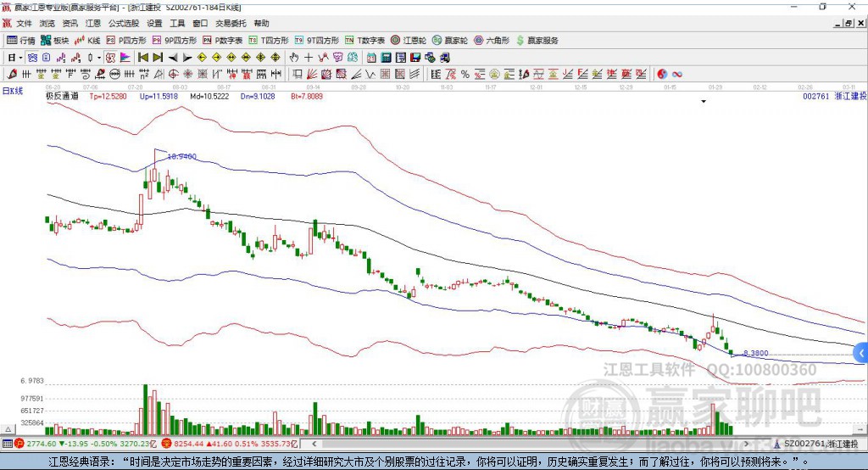Open the 公式选股 menu
The height and width of the screenshot is (470, 868).
coord(124,23)
